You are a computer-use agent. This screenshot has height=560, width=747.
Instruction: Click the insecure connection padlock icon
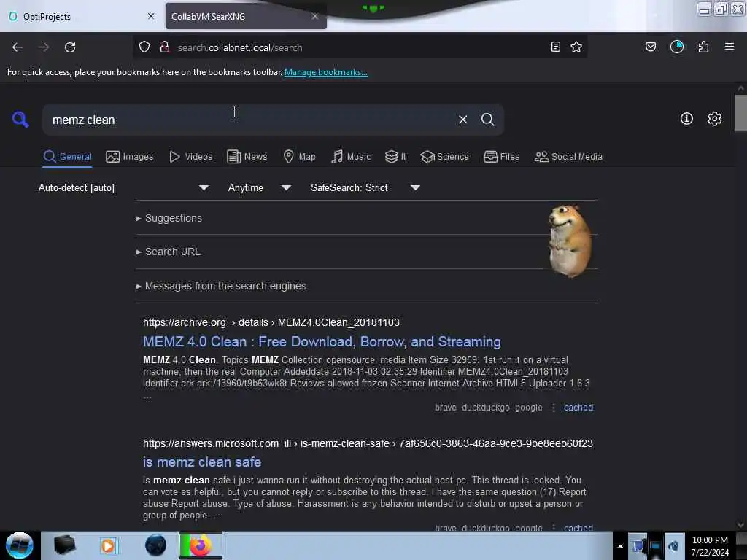(165, 47)
